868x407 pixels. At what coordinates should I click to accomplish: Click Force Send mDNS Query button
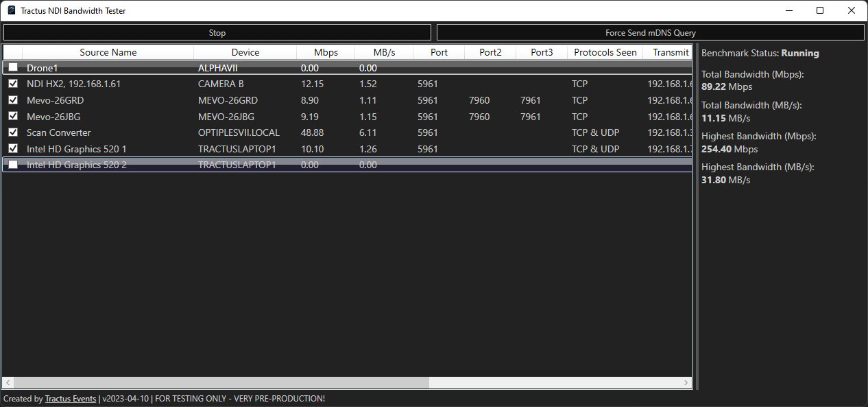tap(650, 32)
